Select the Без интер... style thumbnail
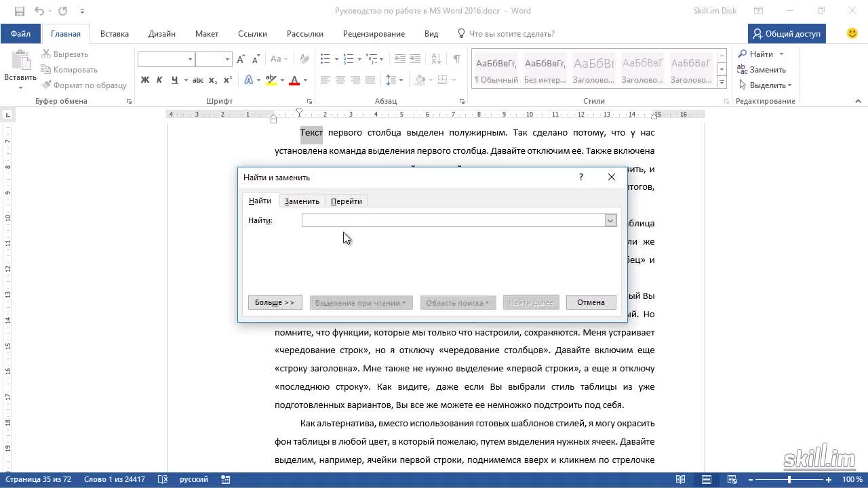 tap(545, 70)
